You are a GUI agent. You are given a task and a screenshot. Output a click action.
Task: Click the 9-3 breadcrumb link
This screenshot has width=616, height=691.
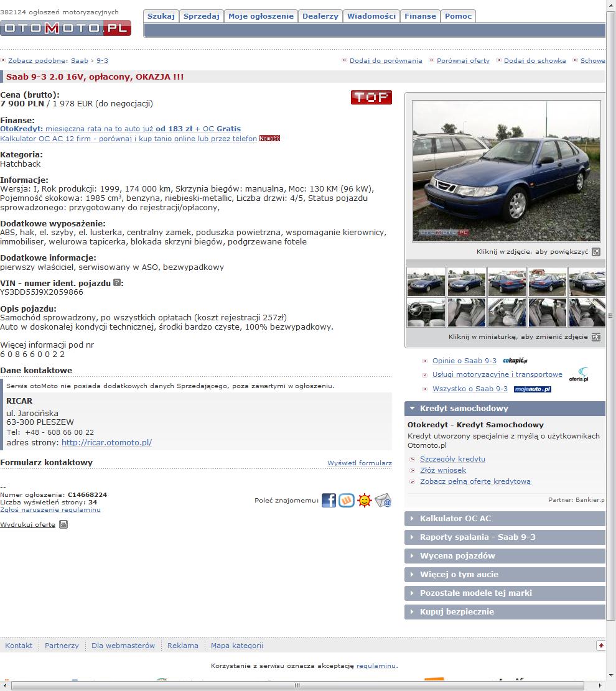pyautogui.click(x=102, y=61)
